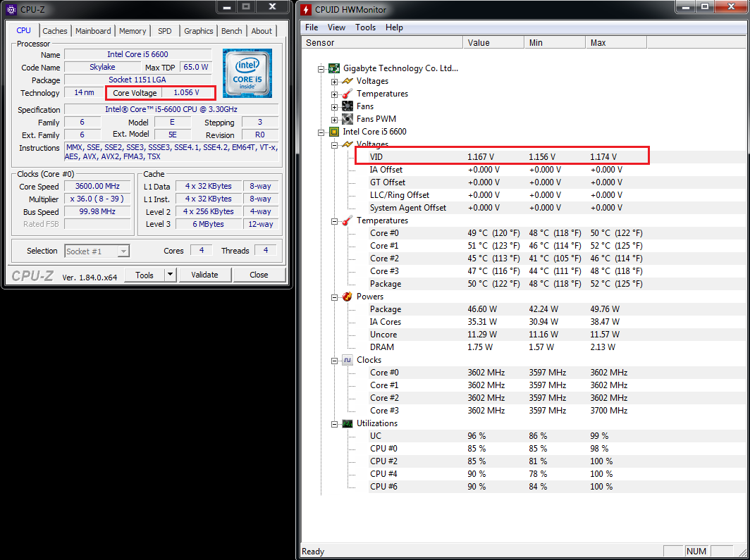The image size is (750, 560).
Task: Click the Value column header
Action: click(x=493, y=42)
